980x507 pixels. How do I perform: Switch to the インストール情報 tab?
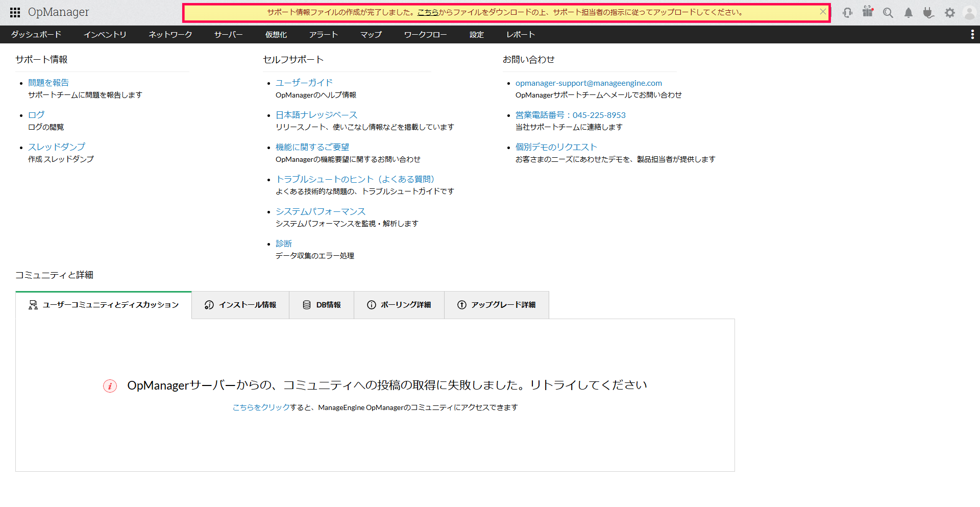(240, 305)
